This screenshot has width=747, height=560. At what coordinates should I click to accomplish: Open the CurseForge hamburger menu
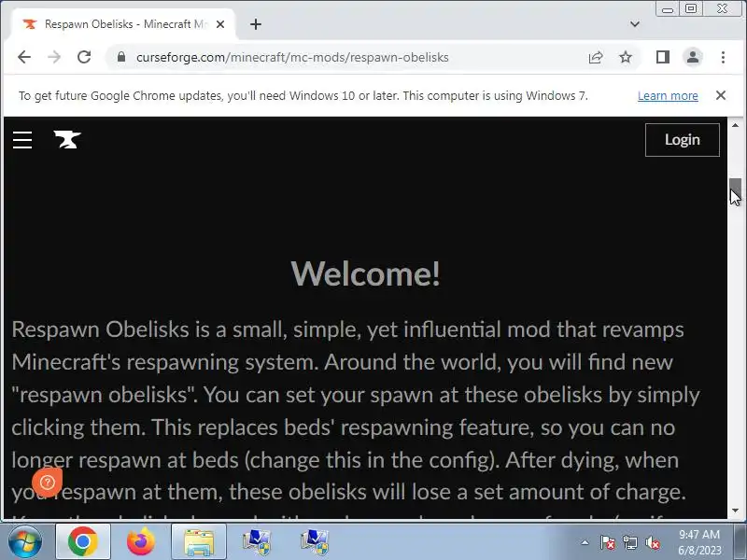coord(22,140)
